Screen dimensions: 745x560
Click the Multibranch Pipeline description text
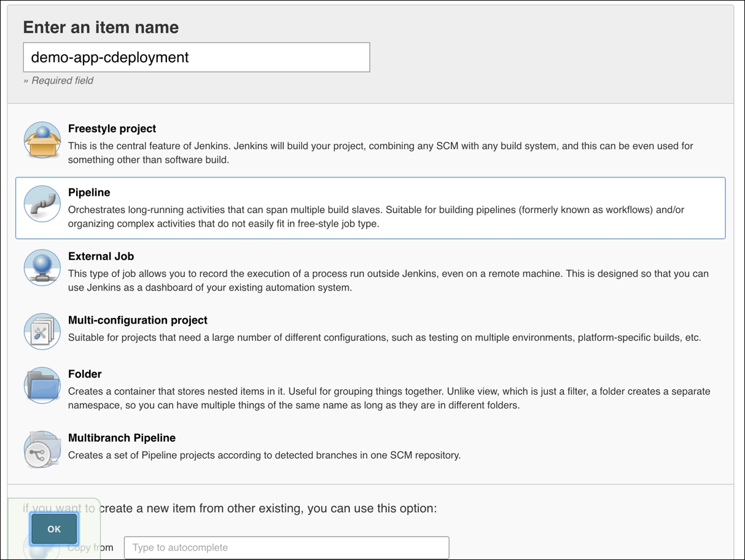point(264,456)
